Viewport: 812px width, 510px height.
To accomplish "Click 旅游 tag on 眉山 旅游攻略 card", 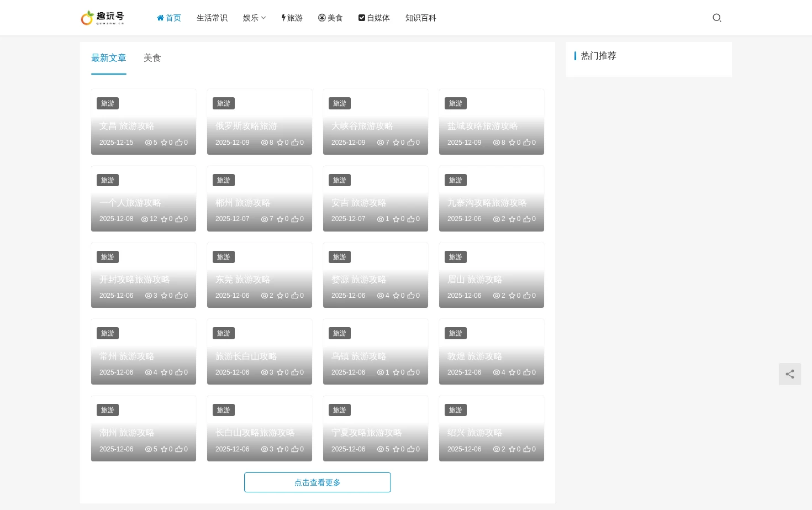I will (456, 257).
